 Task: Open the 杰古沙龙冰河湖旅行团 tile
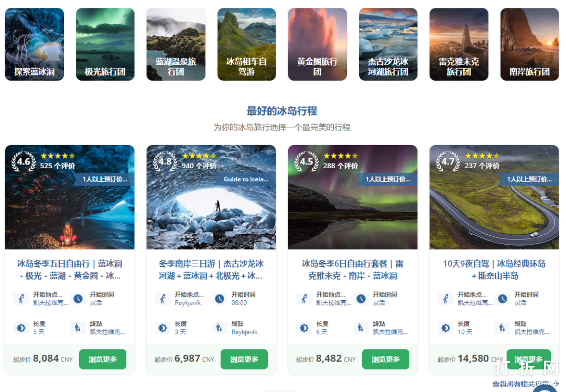[388, 44]
